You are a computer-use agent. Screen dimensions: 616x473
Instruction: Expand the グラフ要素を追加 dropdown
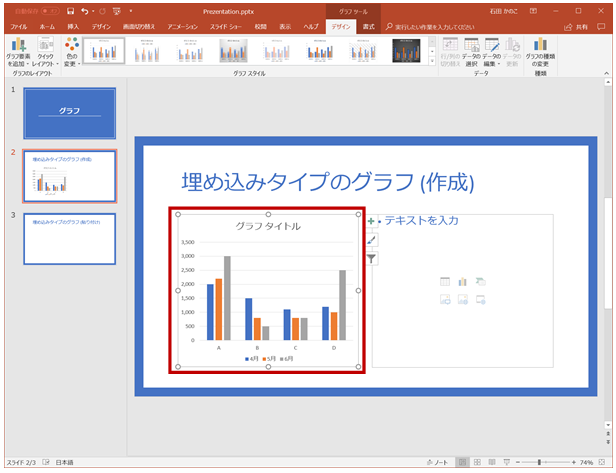pyautogui.click(x=19, y=52)
